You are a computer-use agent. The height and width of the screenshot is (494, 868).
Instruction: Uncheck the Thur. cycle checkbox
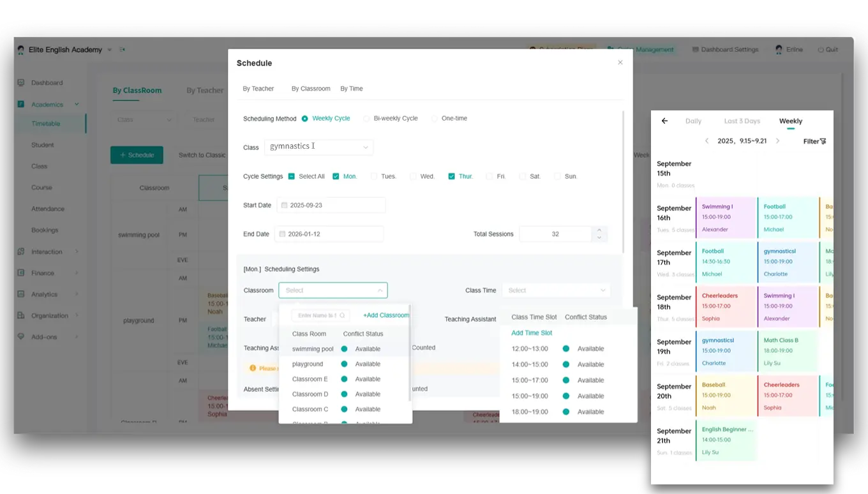click(x=451, y=176)
